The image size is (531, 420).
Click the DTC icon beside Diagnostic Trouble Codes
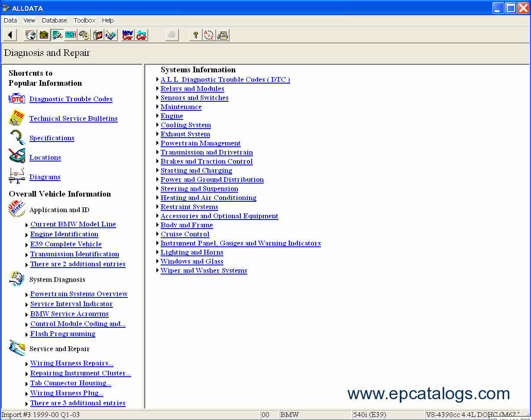[x=17, y=99]
